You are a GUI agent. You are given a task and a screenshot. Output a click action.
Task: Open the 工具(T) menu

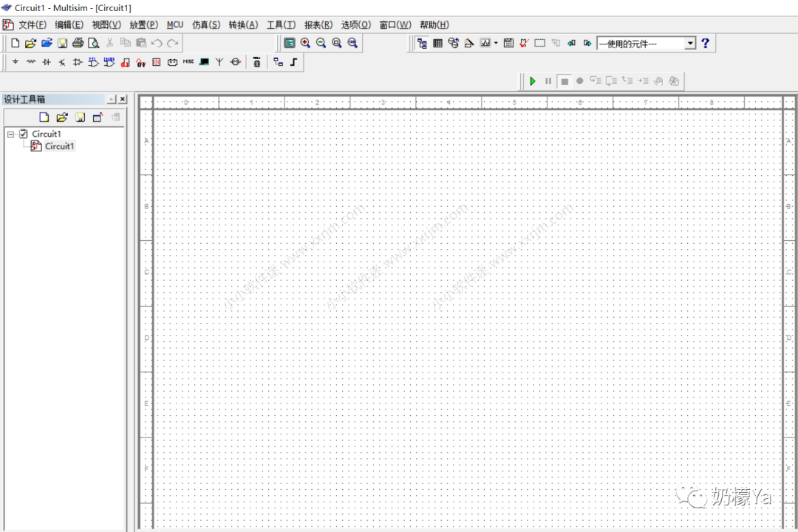point(281,24)
